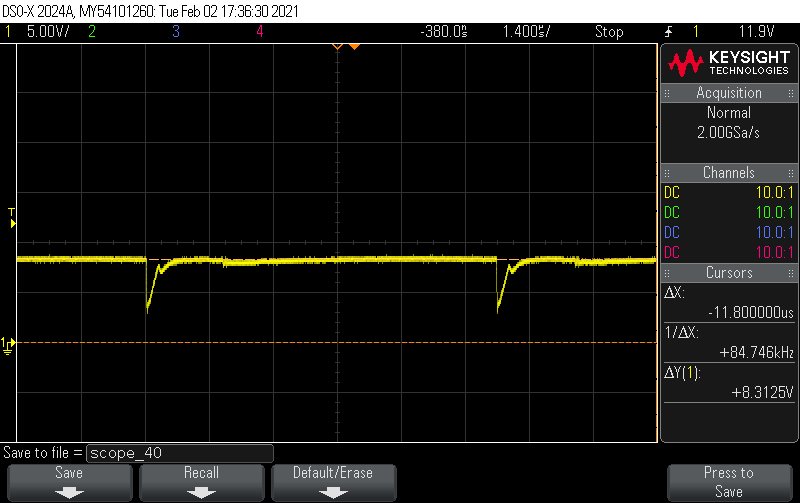Screen dimensions: 800x503
Task: Click the 1/ΔX value +84.746kHz
Action: pyautogui.click(x=757, y=353)
